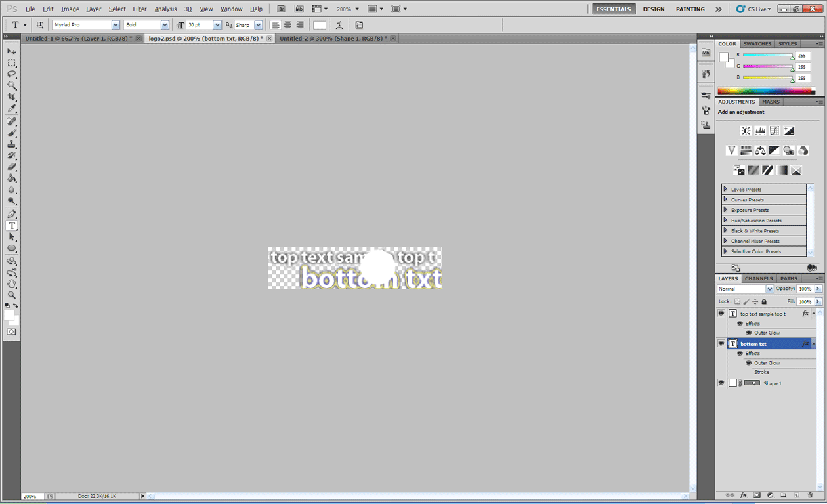Click the zoom percentage field in the status bar

tap(31, 497)
